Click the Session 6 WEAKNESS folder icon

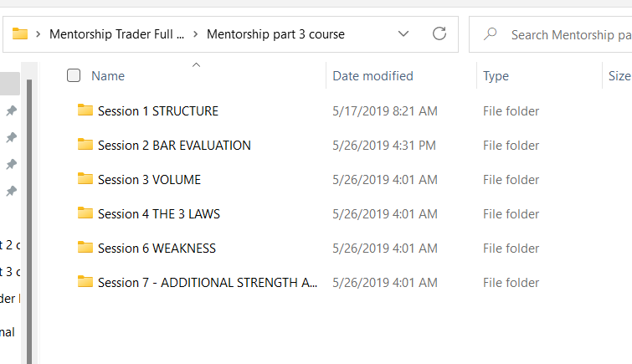[x=85, y=248]
